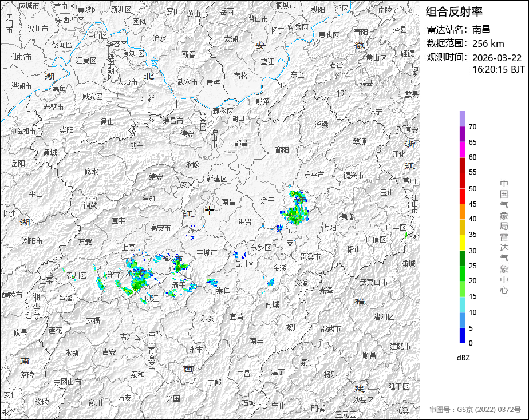Image resolution: width=529 pixels, height=420 pixels.
Task: Click the 德兴市 label on map
Action: 353,175
